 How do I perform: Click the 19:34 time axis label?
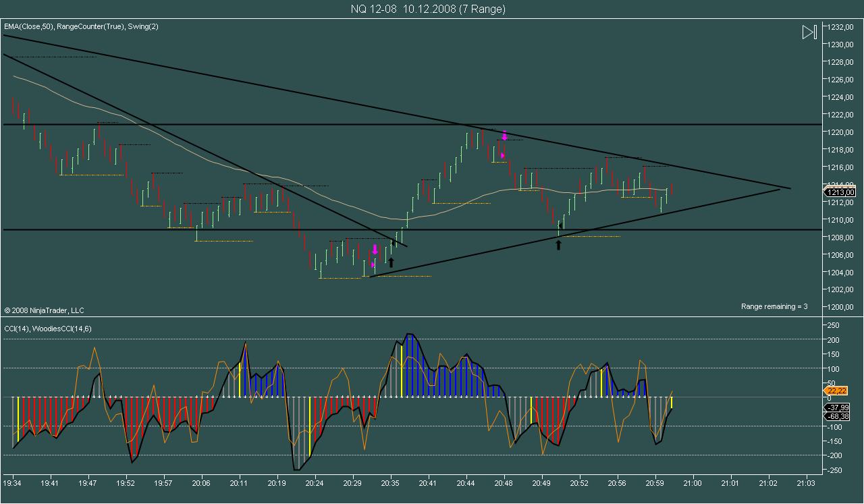(x=12, y=483)
